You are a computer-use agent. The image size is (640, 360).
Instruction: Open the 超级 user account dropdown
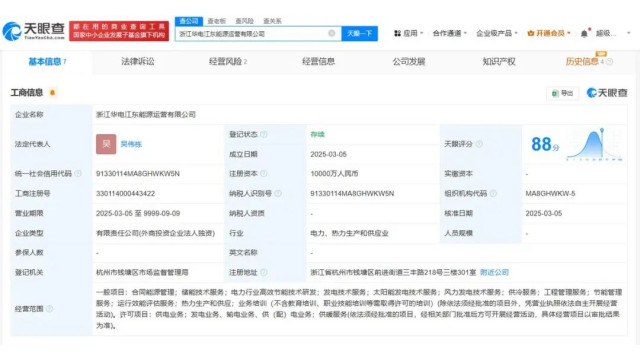coord(613,33)
